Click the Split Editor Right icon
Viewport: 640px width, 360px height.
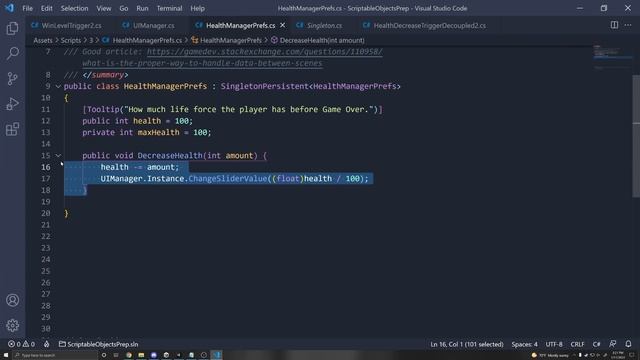[614, 25]
